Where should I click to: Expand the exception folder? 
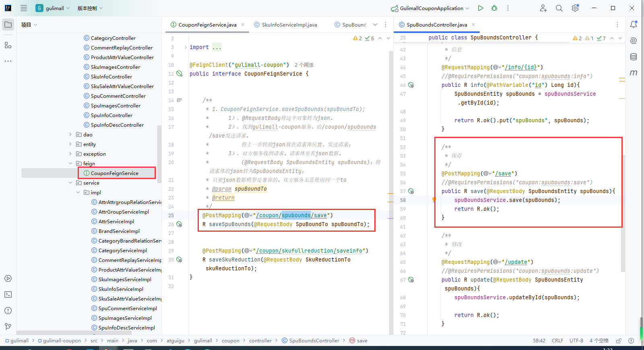(x=70, y=154)
